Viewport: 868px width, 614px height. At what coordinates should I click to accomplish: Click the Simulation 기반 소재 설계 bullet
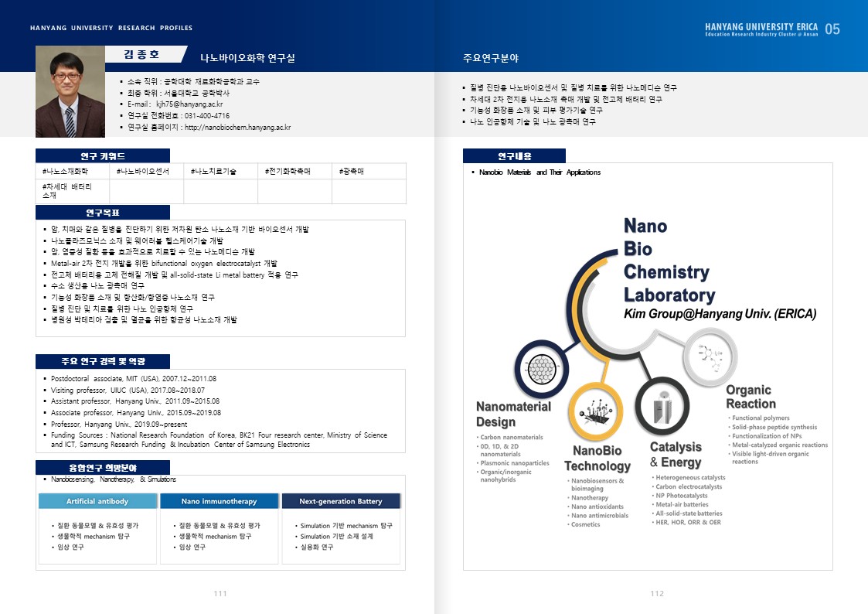pos(336,537)
